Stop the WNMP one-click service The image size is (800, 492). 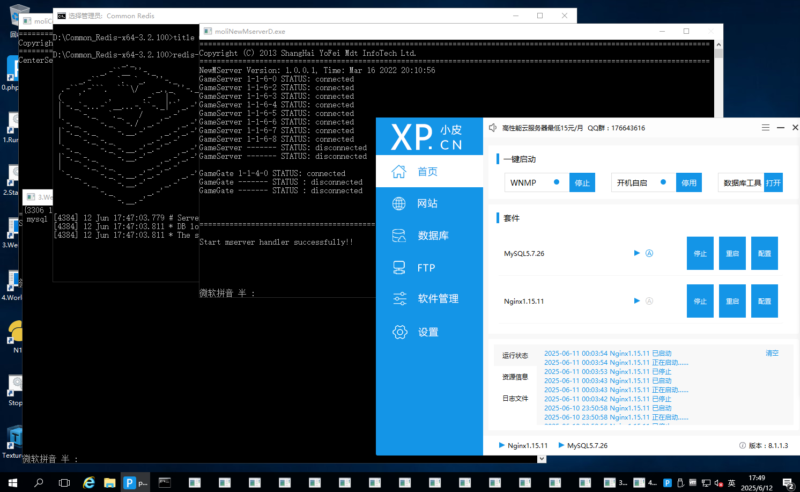coord(582,183)
